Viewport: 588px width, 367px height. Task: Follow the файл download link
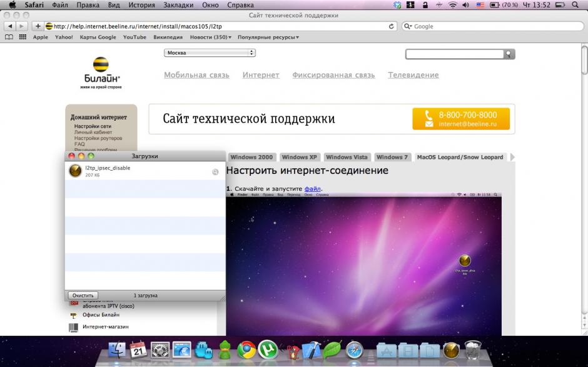(312, 189)
